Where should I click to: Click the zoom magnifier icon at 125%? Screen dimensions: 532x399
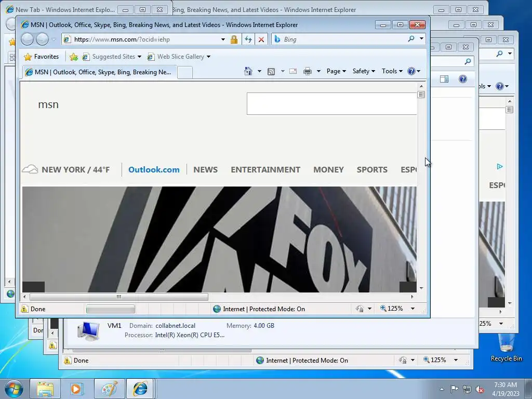tap(383, 309)
